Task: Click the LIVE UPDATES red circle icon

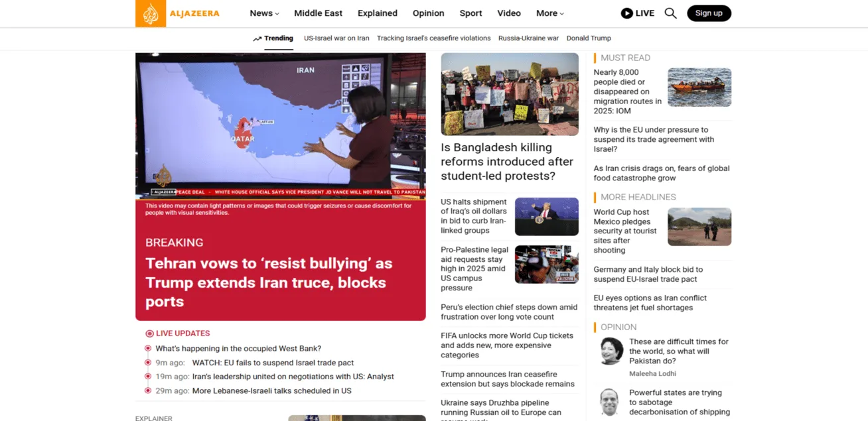Action: (149, 333)
